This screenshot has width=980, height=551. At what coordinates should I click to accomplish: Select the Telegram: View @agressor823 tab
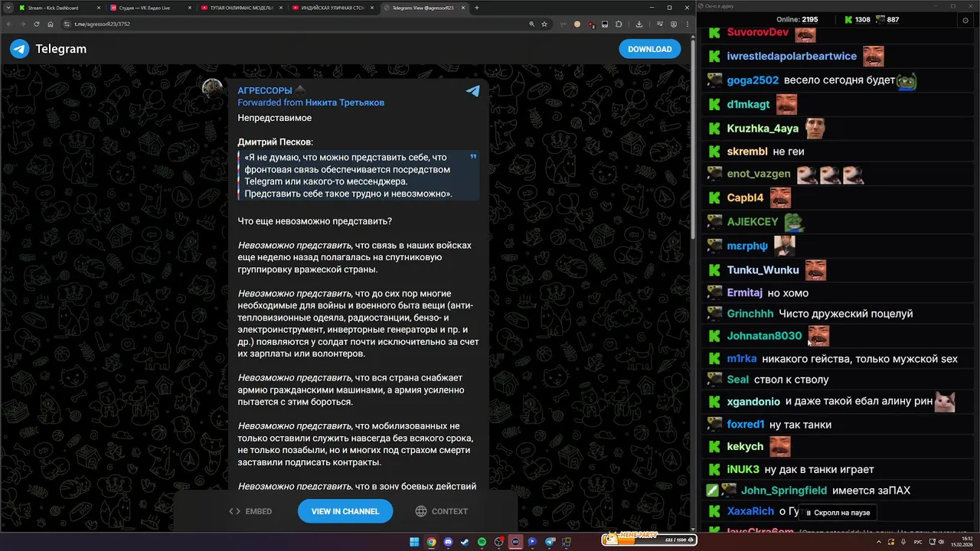point(423,8)
